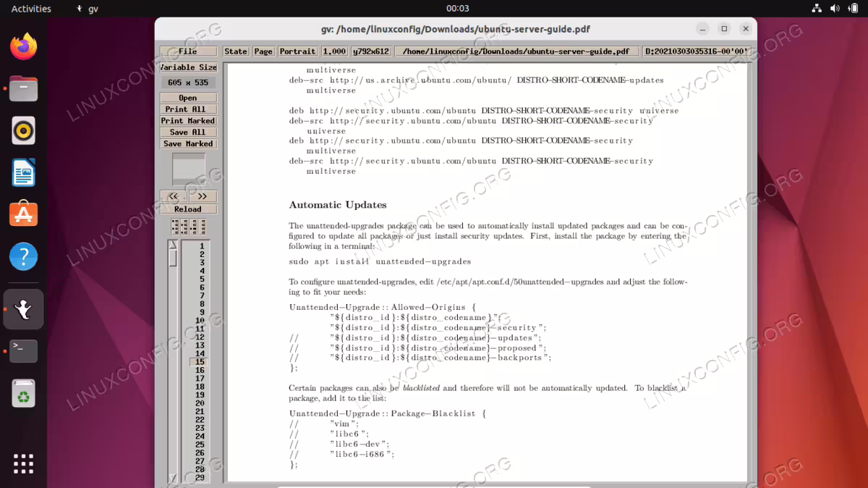Viewport: 868px width, 488px height.
Task: Click the page list vertical scrollbar
Action: pyautogui.click(x=173, y=361)
